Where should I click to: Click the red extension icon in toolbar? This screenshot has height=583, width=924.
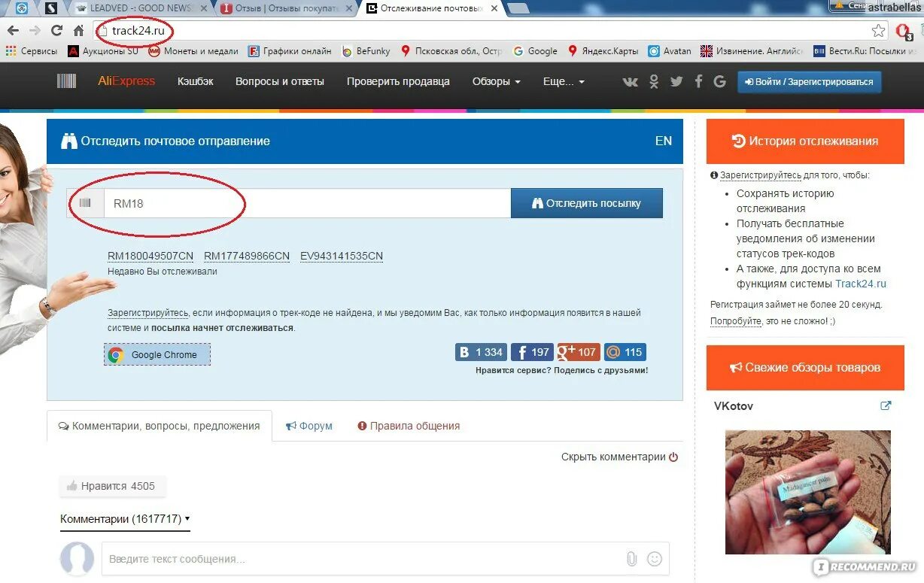pyautogui.click(x=904, y=31)
